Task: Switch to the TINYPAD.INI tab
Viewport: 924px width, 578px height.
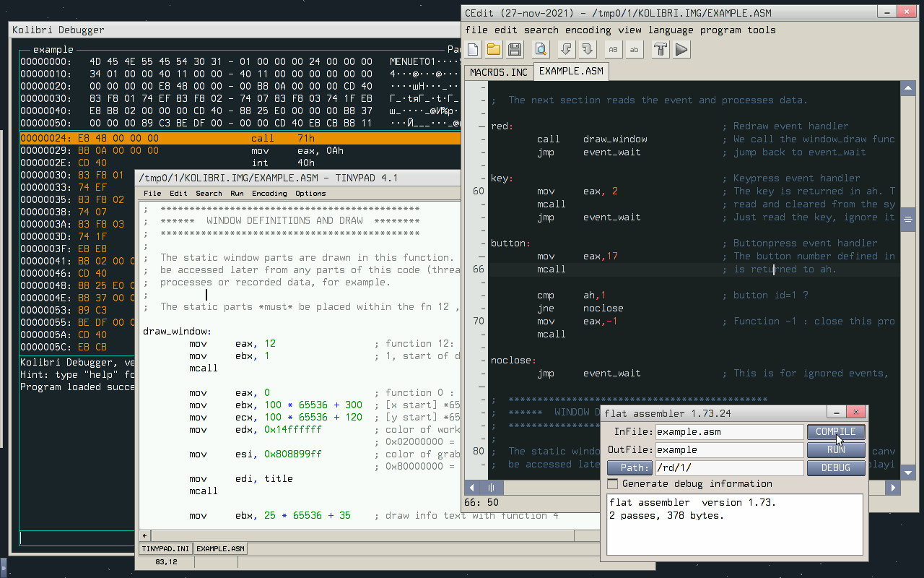Action: [x=165, y=548]
